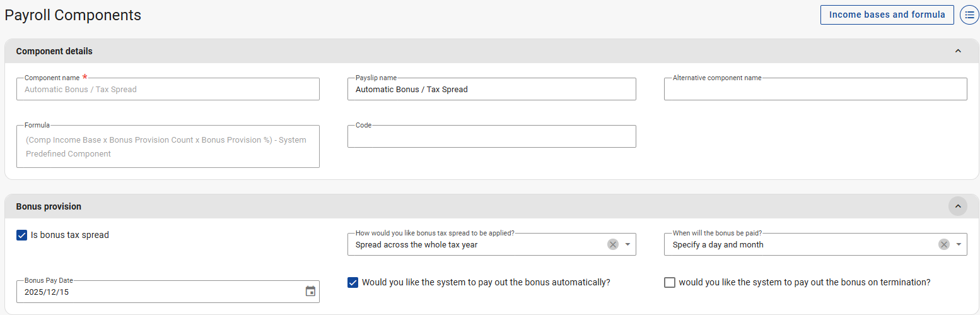Click the Payslip name field
Viewport: 980px width, 315px height.
tap(491, 90)
